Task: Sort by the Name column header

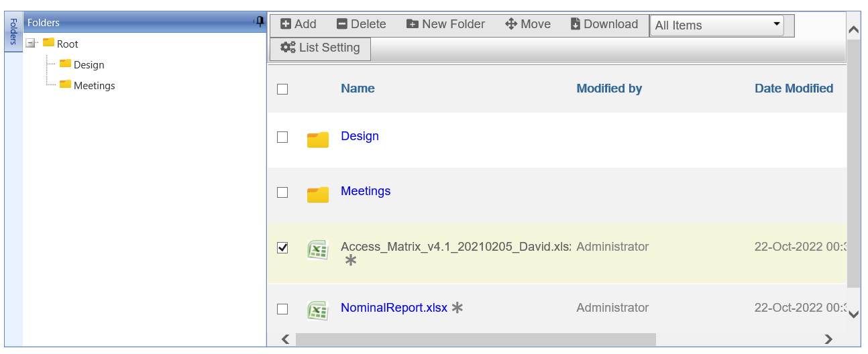Action: (358, 88)
